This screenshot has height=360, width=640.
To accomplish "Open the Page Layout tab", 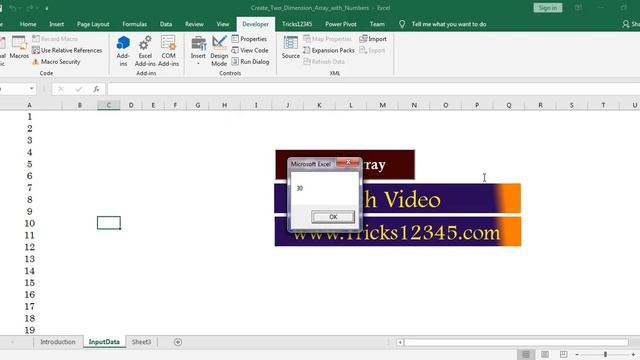I will 93,24.
